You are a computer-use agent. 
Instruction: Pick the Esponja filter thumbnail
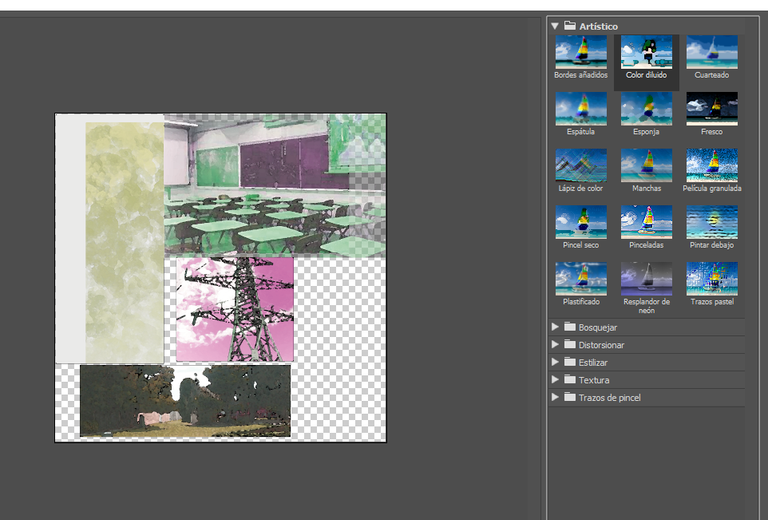coord(647,109)
